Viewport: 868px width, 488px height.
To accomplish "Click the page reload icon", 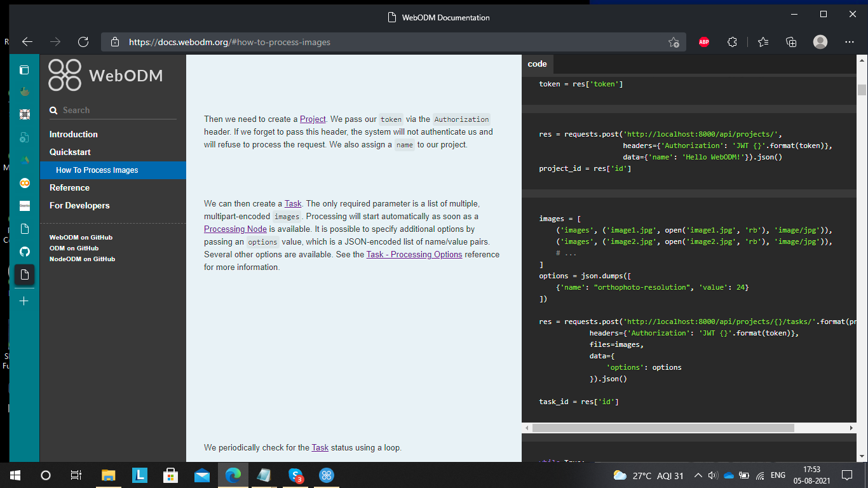I will click(x=83, y=42).
